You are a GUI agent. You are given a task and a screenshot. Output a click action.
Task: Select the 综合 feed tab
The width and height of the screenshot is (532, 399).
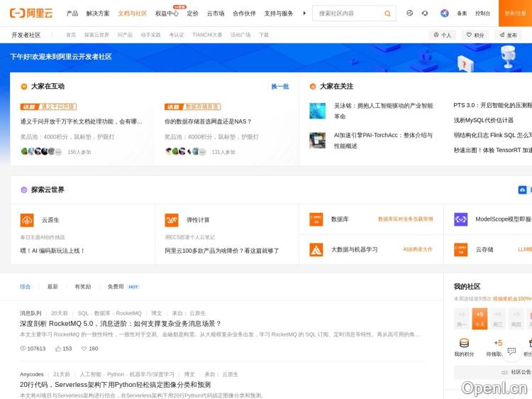(x=25, y=287)
